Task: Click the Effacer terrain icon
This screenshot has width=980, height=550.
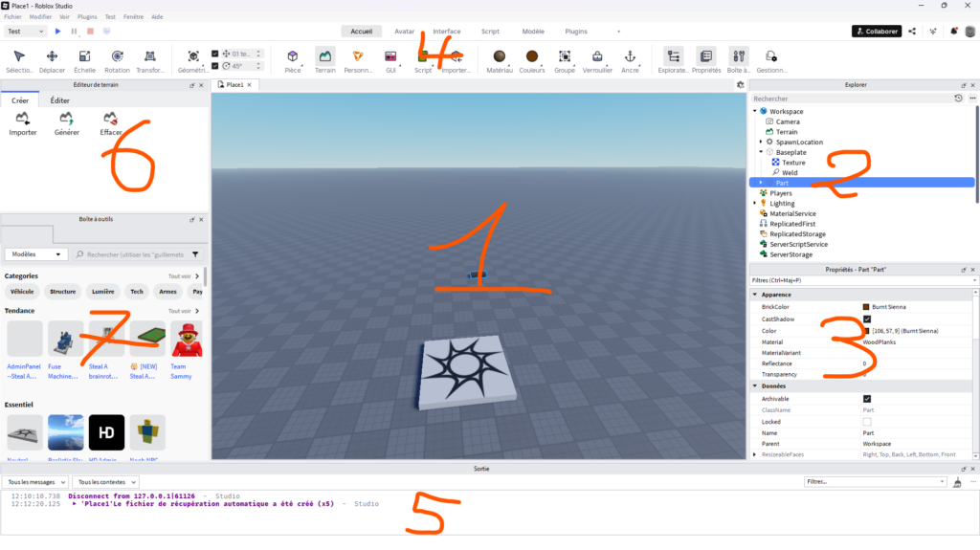Action: 111,119
